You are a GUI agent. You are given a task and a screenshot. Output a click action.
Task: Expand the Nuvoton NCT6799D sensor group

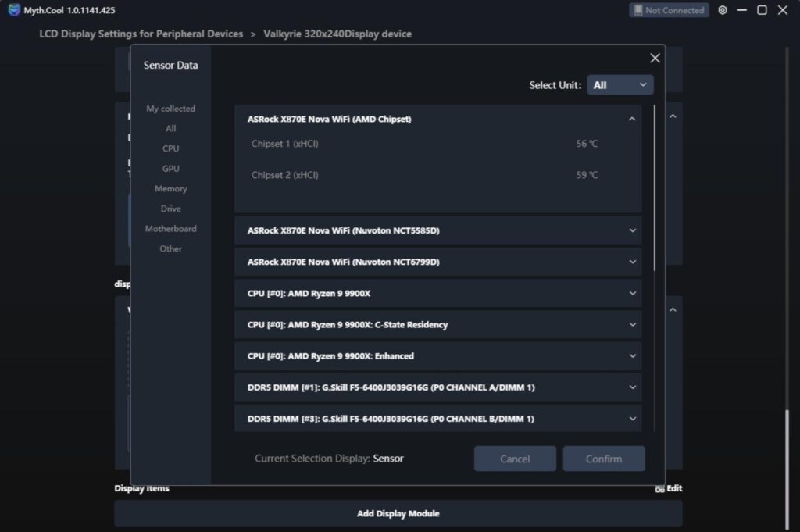(437, 262)
